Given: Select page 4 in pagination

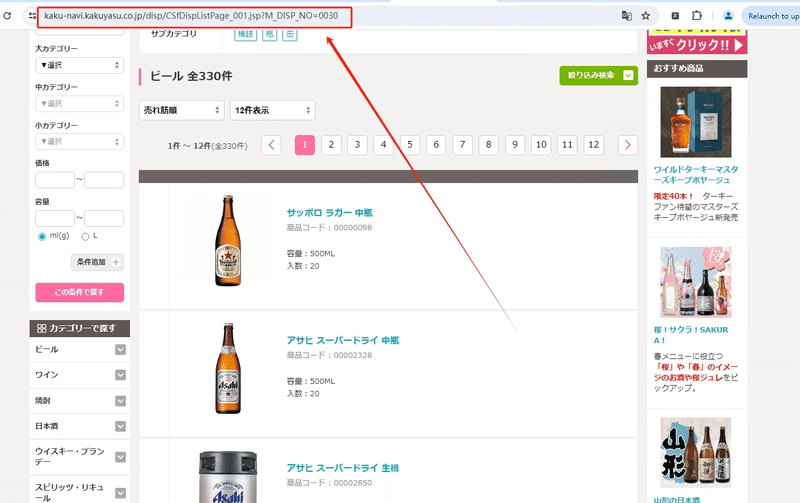Looking at the screenshot, I should (384, 145).
